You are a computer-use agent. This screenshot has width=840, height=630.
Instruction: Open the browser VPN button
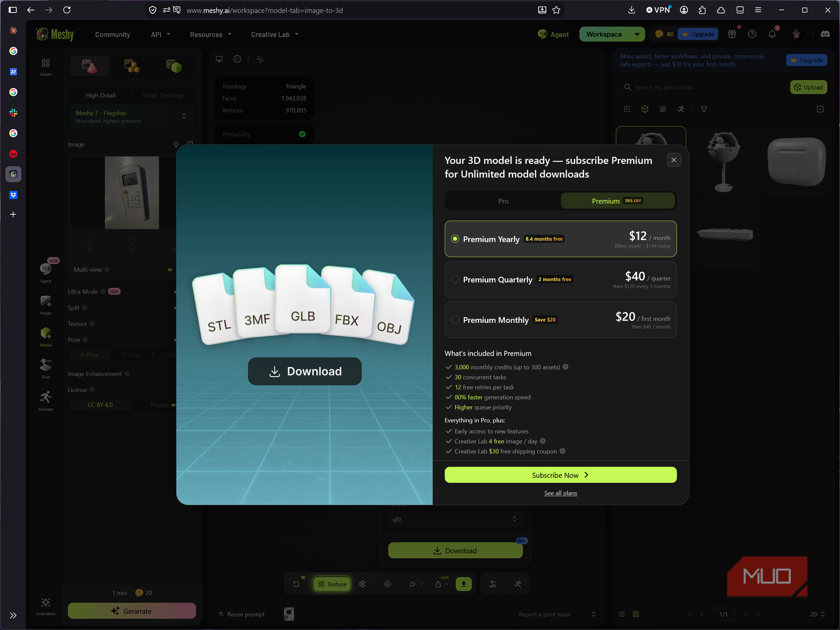click(x=658, y=10)
